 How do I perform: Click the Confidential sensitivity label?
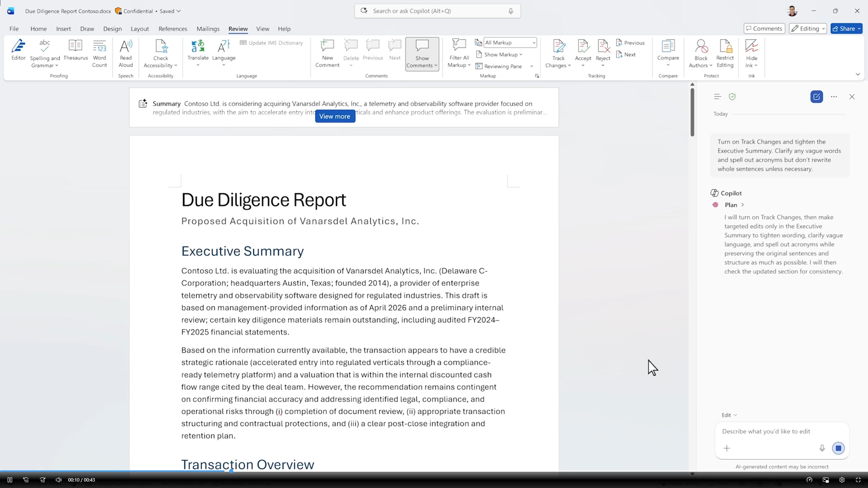134,11
